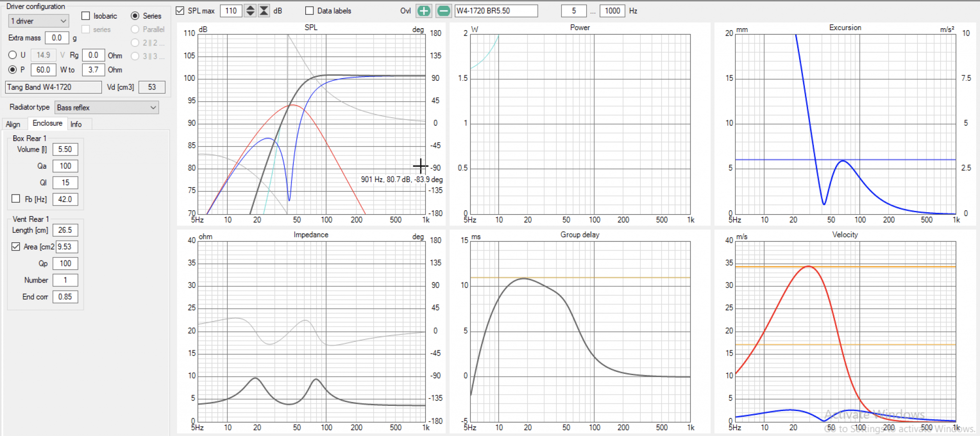Click the Fb [Hz] value field 42.0
The width and height of the screenshot is (980, 436).
point(65,199)
